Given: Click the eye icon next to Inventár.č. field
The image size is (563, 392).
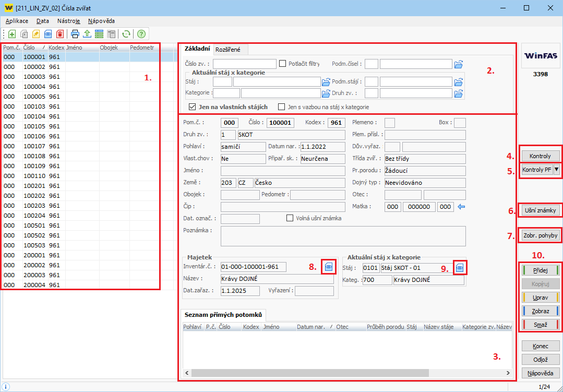Looking at the screenshot, I should [329, 266].
